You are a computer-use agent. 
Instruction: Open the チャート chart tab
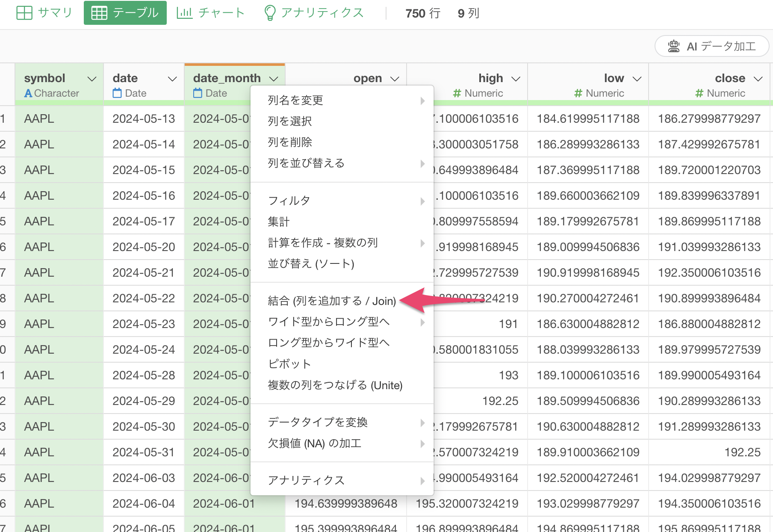(x=210, y=13)
